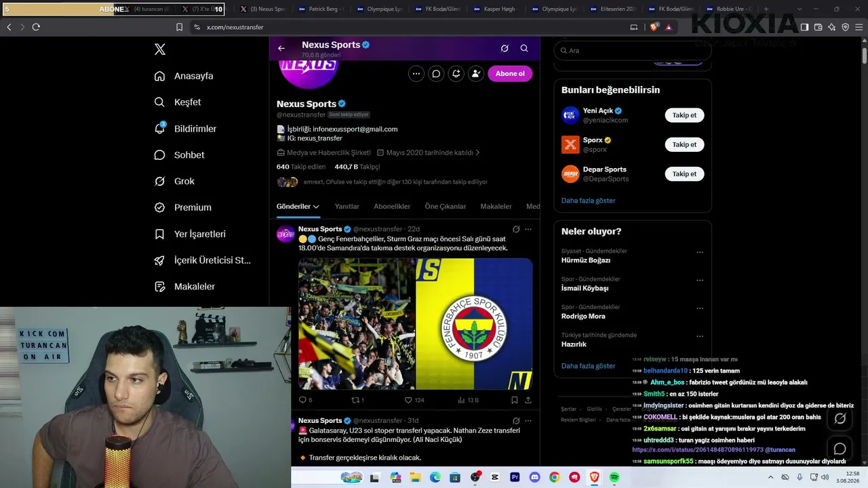This screenshot has height=488, width=868.
Task: Open more options for İsmail Köybaşı trend
Action: point(700,280)
